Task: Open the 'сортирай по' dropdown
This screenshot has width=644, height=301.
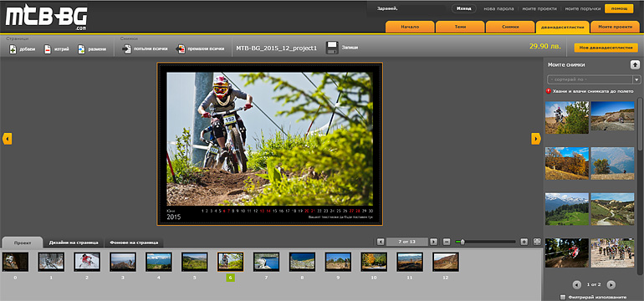Action: (x=594, y=79)
